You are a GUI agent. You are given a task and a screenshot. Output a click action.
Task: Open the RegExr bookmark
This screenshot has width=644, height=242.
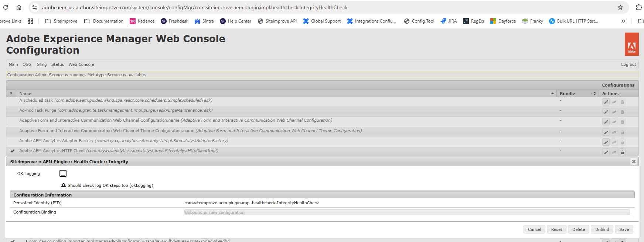[x=474, y=21]
